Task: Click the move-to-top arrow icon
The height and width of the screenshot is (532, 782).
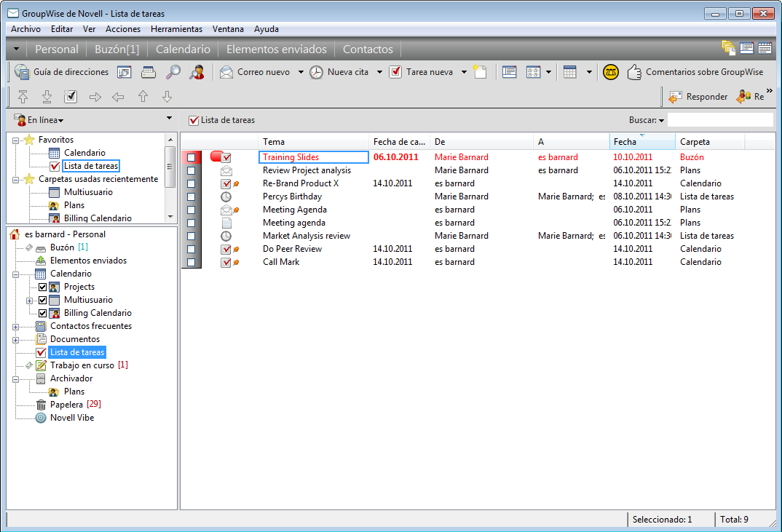Action: 23,97
